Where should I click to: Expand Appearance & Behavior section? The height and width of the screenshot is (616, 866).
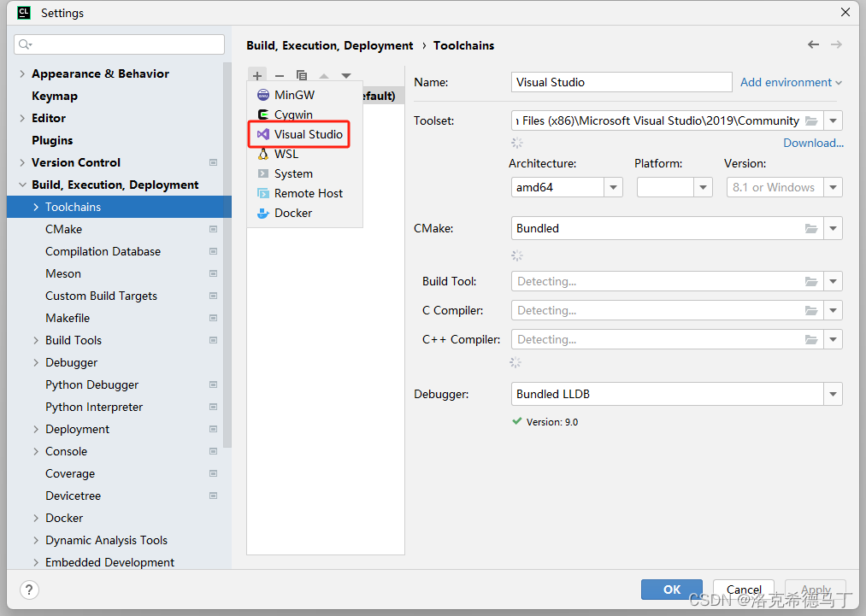coord(22,74)
